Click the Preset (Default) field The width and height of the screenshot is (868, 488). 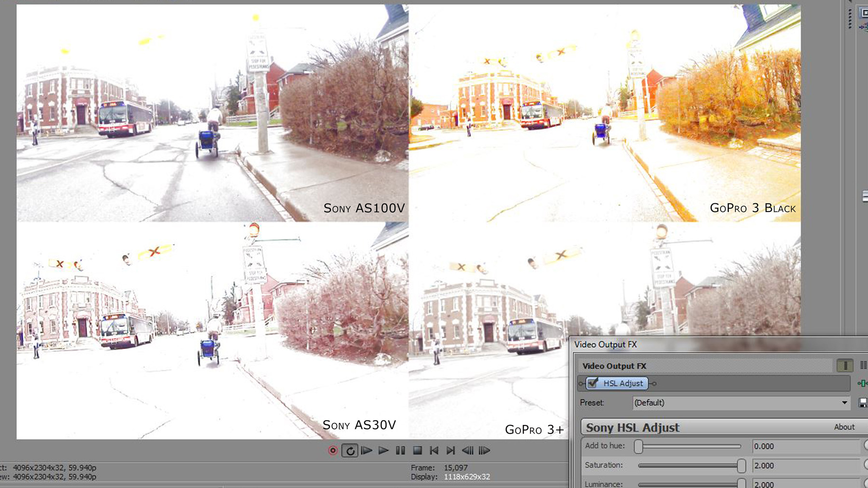click(741, 403)
